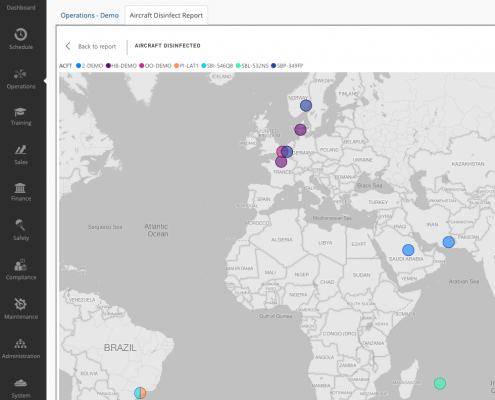Click the ALGERIA map label
The width and height of the screenshot is (495, 400).
[282, 240]
